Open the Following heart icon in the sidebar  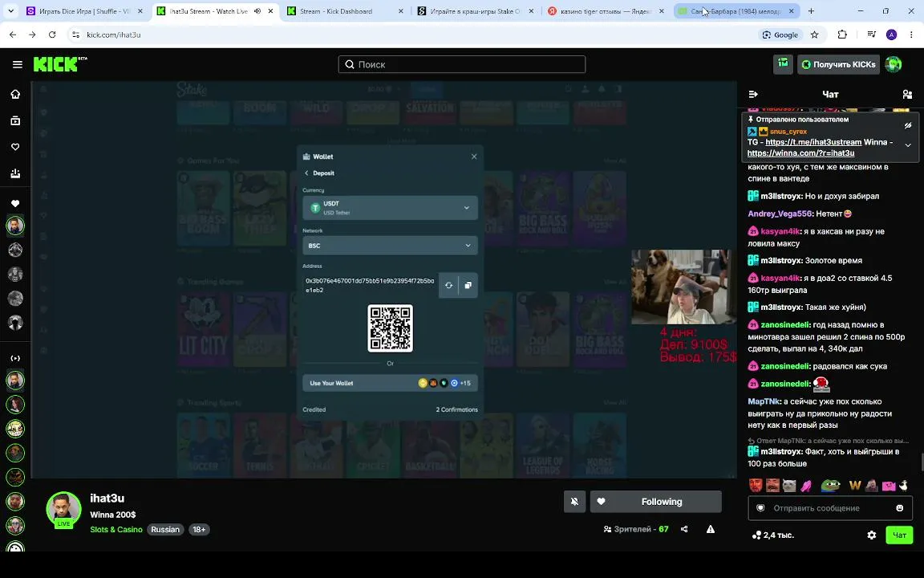tap(15, 147)
